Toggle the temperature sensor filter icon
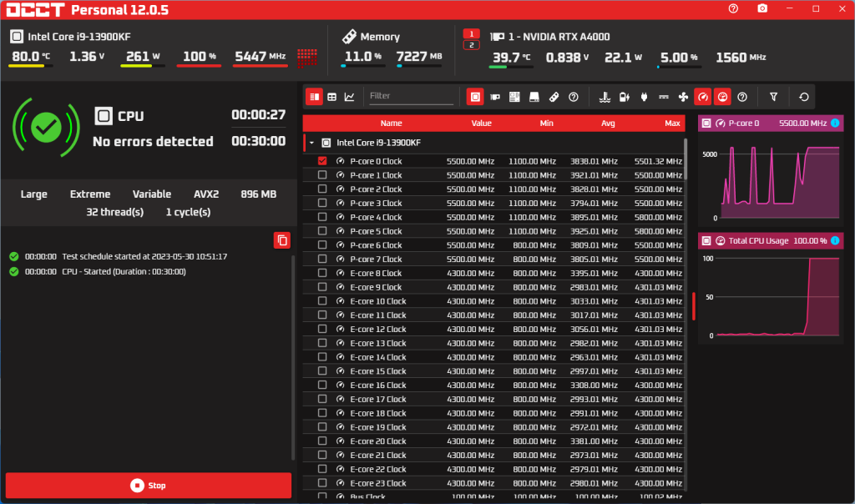Image resolution: width=855 pixels, height=504 pixels. coord(605,97)
